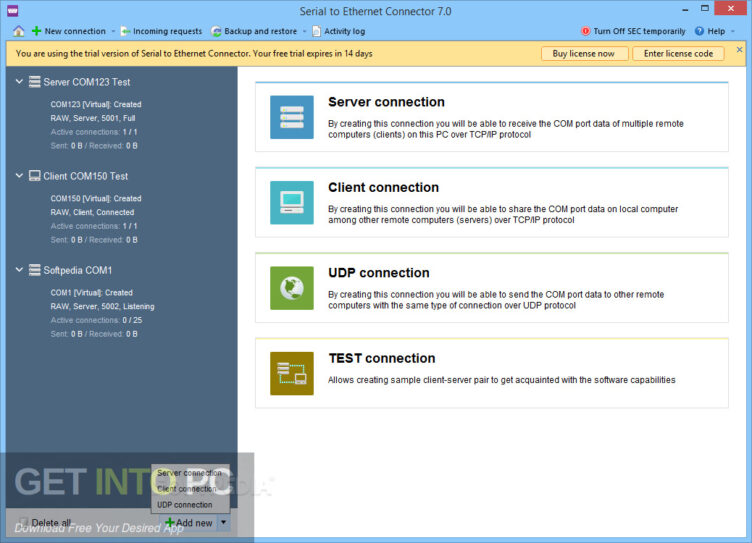Click the teal Client connection icon
Image resolution: width=752 pixels, height=543 pixels.
point(292,202)
